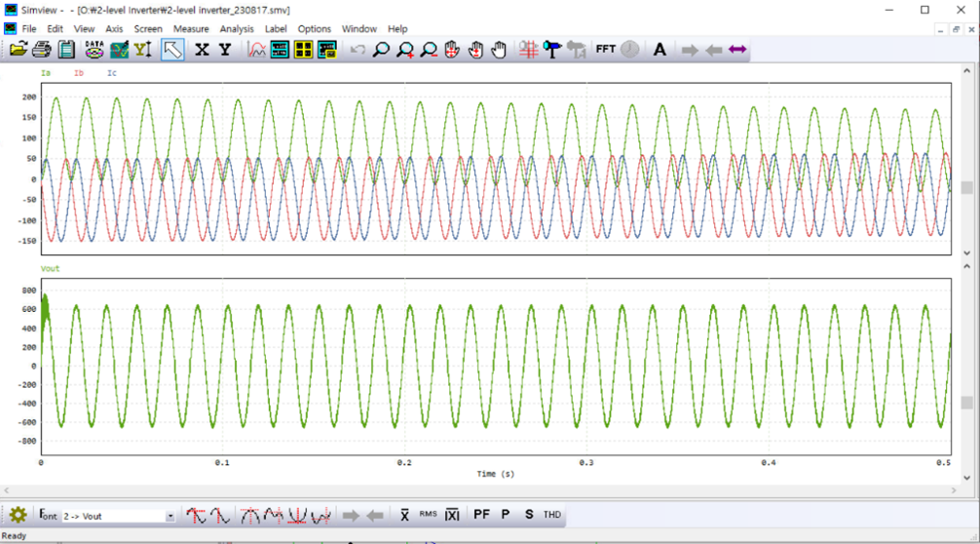980x544 pixels.
Task: Toggle the measure crosshair tool
Action: (x=529, y=49)
